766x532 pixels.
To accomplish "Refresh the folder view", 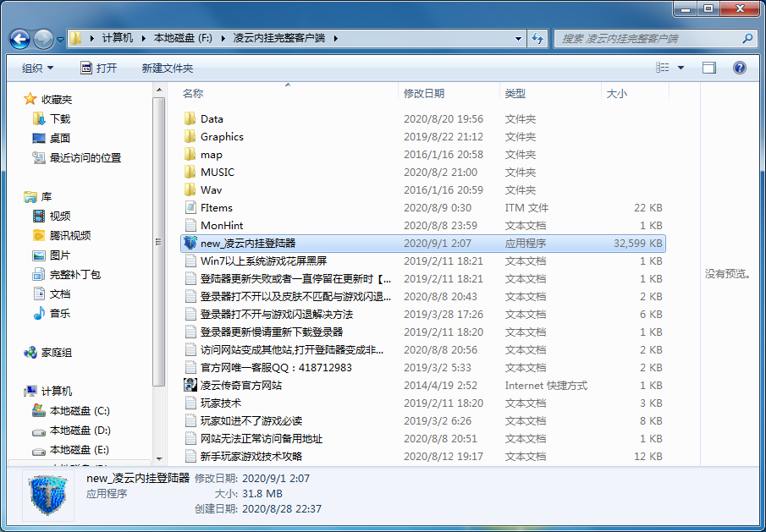I will pos(537,39).
